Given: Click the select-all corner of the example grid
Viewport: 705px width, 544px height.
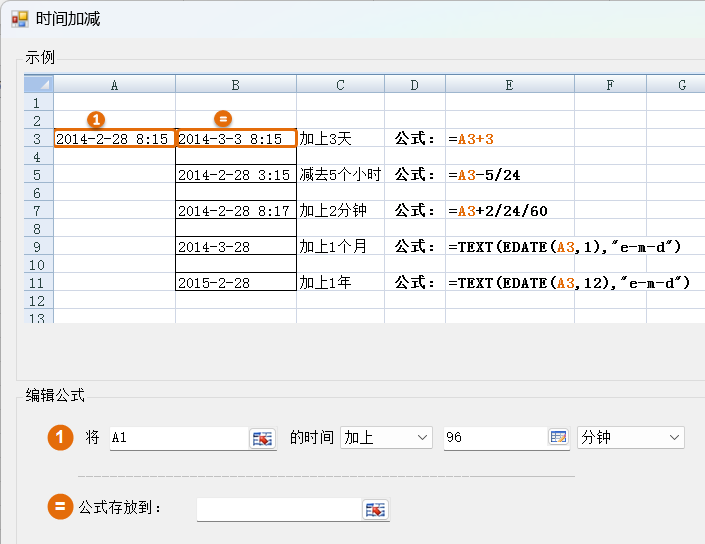Looking at the screenshot, I should coord(38,85).
